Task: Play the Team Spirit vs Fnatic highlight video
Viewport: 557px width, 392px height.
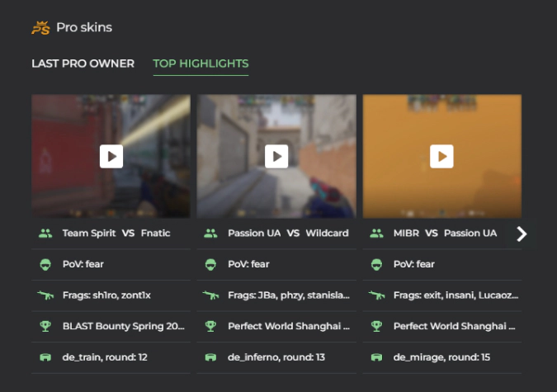Action: [x=111, y=156]
